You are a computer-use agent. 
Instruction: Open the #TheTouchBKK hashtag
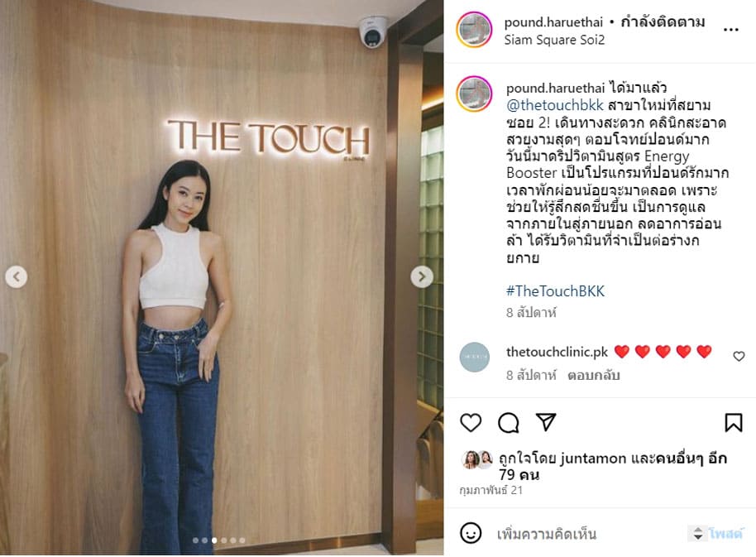click(x=555, y=291)
